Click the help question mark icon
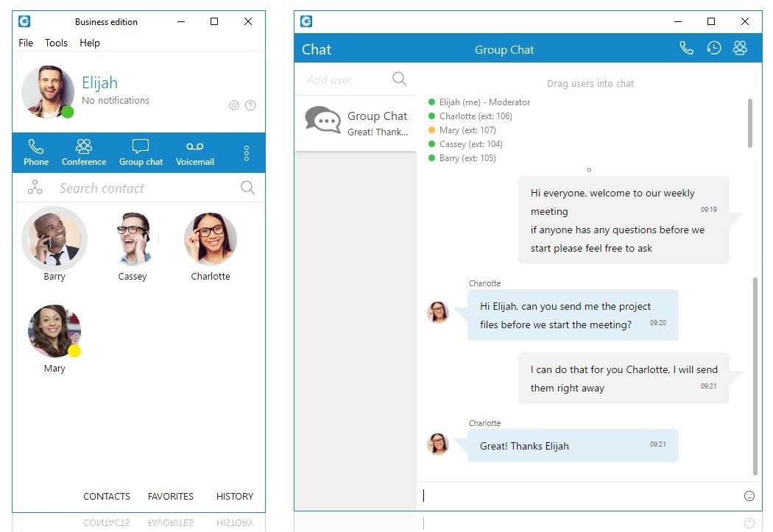The image size is (773, 532). pos(250,105)
